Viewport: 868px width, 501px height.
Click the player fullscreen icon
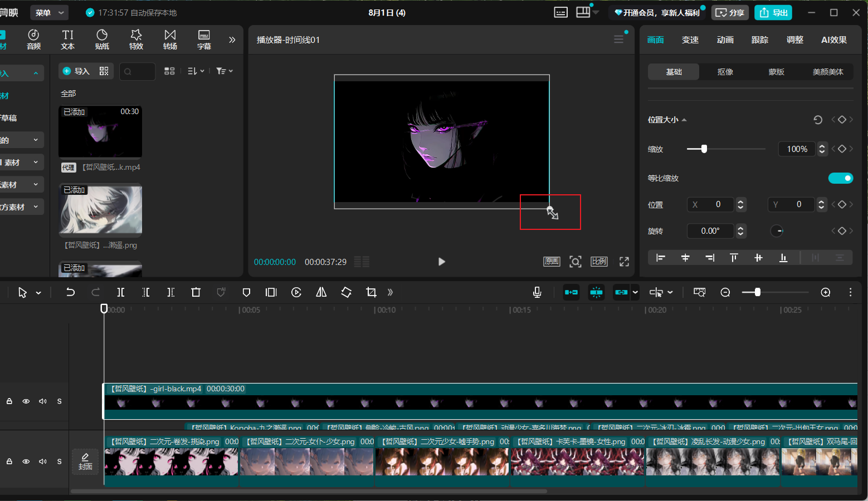624,262
